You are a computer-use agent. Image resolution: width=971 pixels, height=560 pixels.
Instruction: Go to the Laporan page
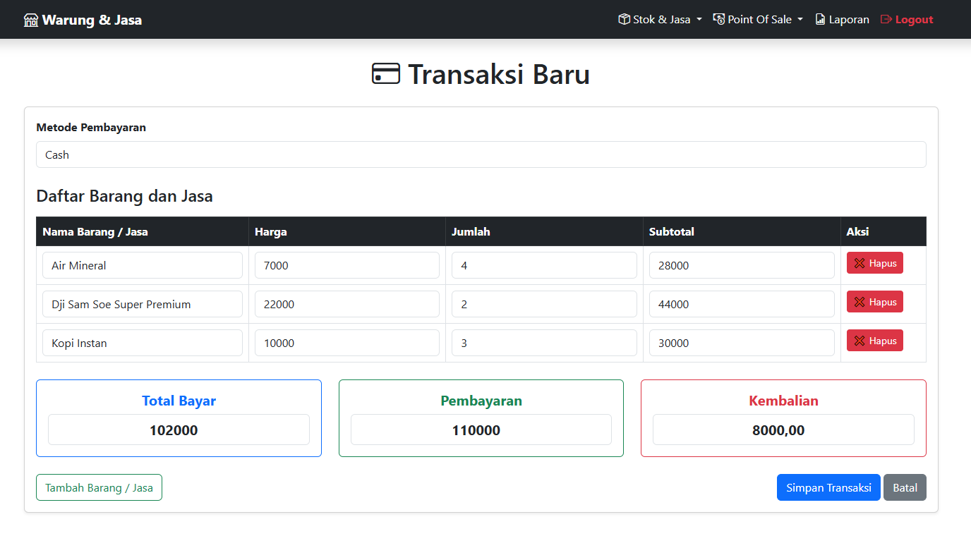tap(848, 20)
